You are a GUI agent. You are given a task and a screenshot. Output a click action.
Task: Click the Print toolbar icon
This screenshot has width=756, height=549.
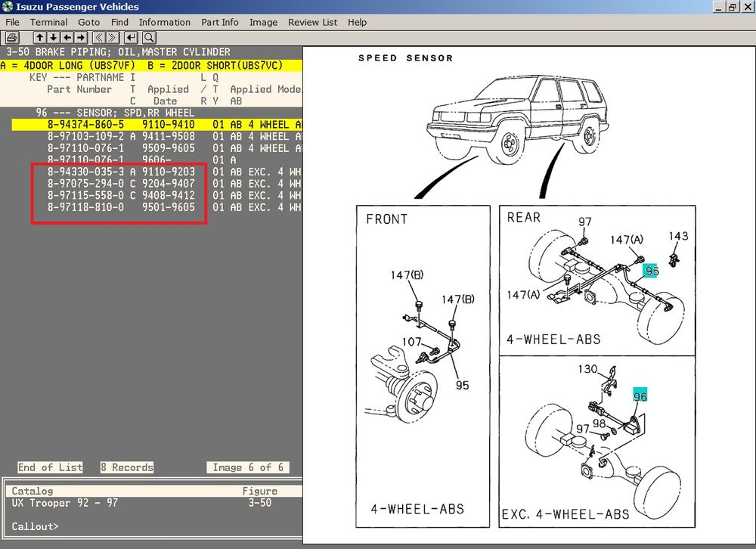tap(11, 38)
